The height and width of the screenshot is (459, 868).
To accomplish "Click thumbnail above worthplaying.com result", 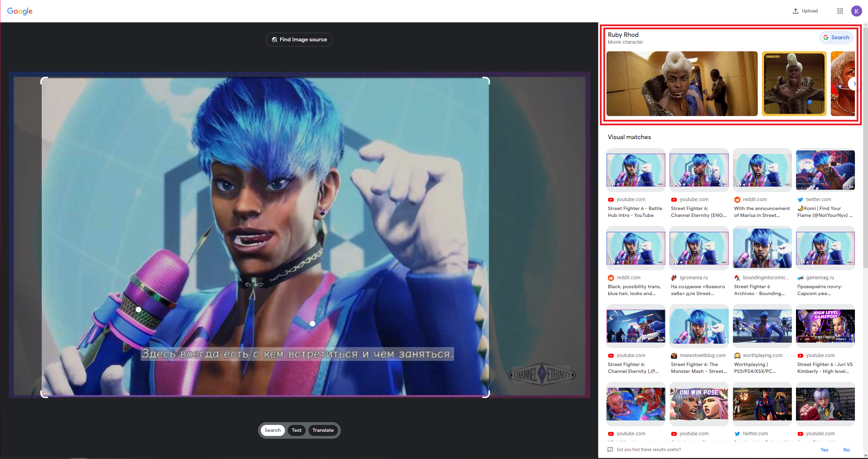I will (762, 326).
